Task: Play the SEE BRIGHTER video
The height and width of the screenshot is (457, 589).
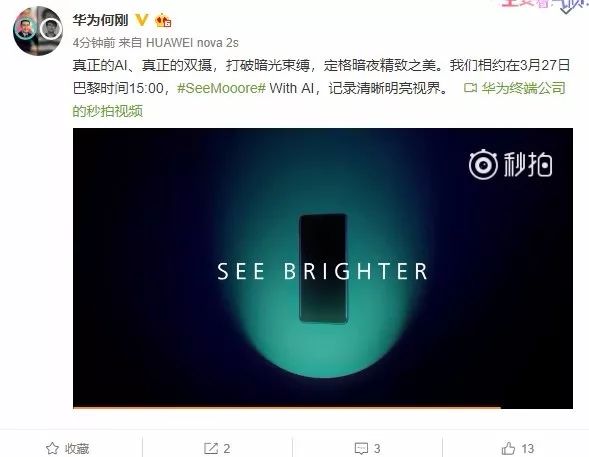Action: 323,268
